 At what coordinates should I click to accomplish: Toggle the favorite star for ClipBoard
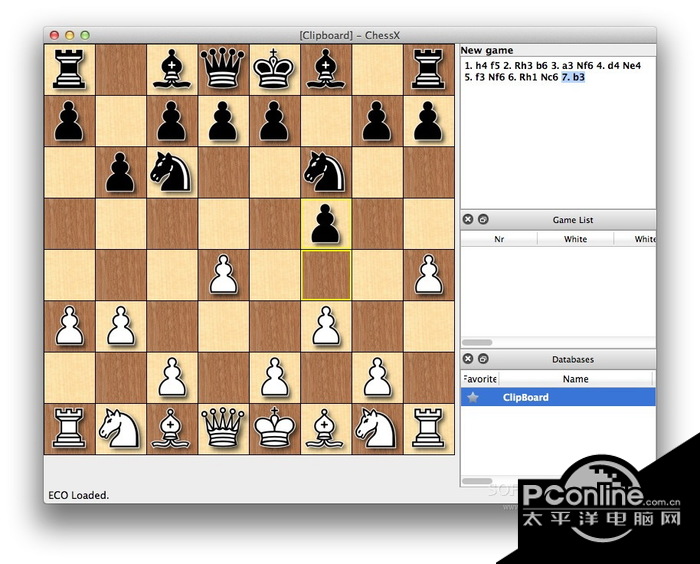coord(473,397)
